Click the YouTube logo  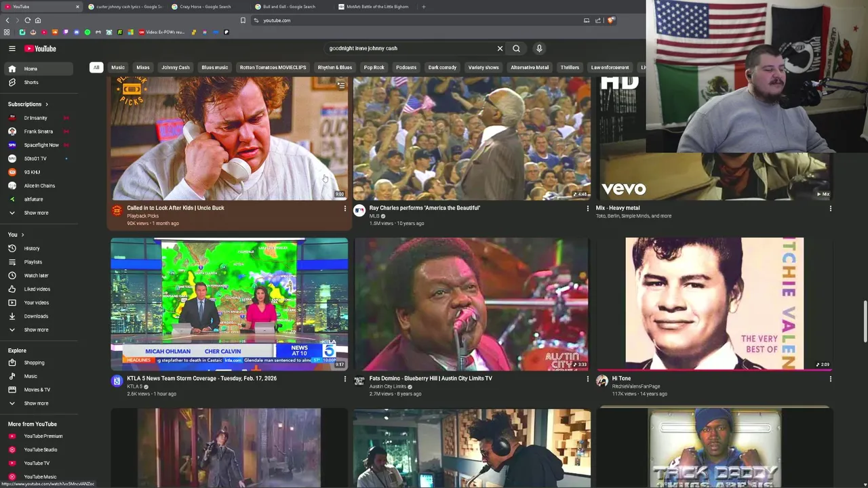[x=41, y=48]
